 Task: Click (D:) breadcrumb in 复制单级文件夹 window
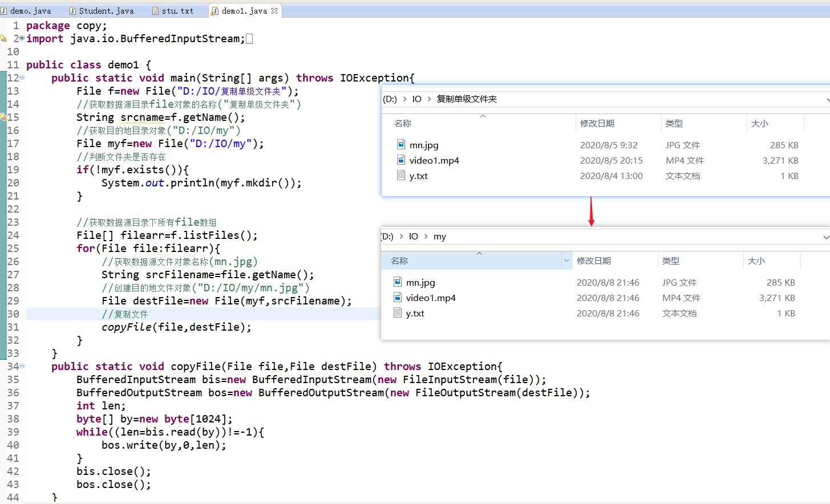[390, 99]
